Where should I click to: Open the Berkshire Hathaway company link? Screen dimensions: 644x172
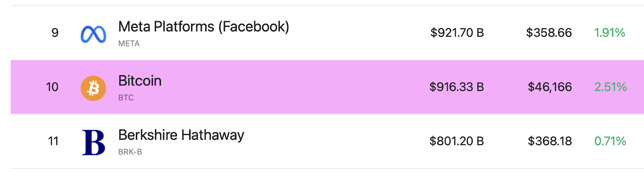pos(181,135)
